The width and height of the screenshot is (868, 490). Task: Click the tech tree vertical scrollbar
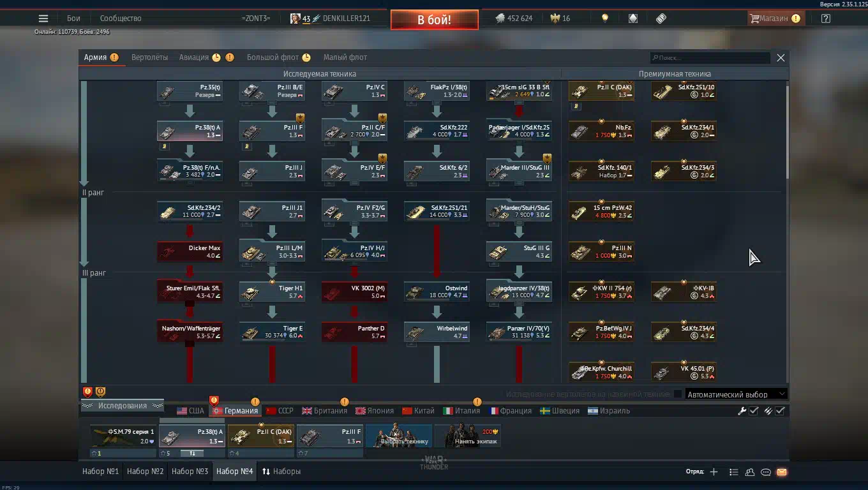coord(786,131)
